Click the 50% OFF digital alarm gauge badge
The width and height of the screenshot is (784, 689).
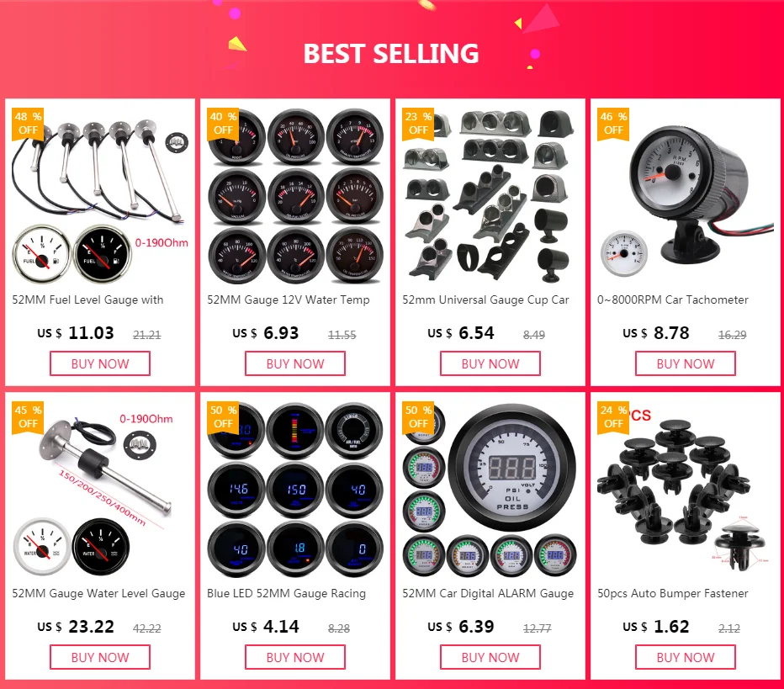tap(418, 417)
